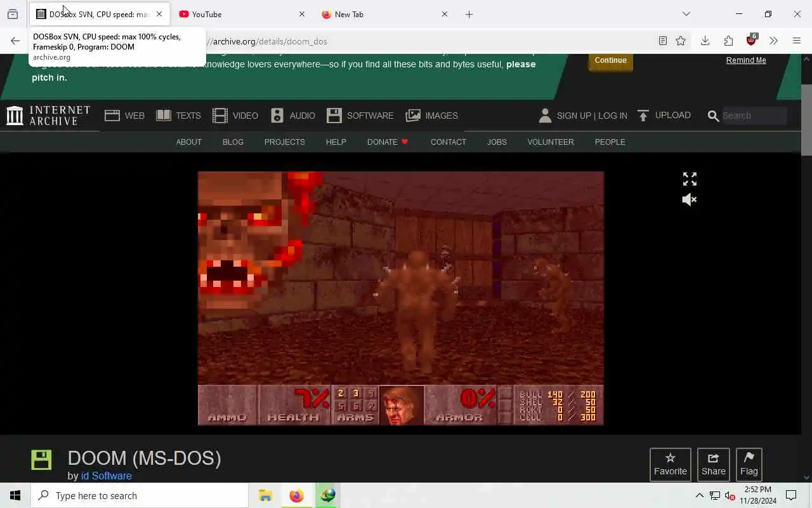Click the magnifier search icon in archive header
This screenshot has width=812, height=508.
713,116
